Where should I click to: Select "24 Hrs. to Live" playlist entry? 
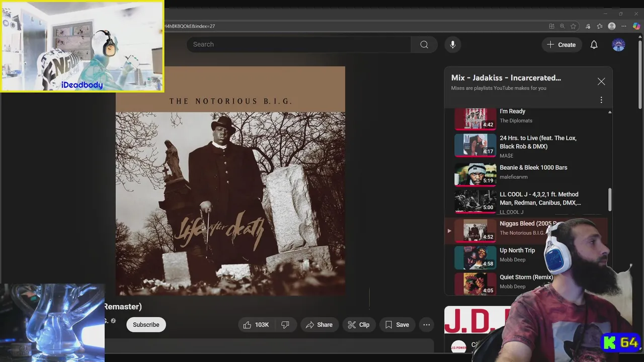point(526,146)
